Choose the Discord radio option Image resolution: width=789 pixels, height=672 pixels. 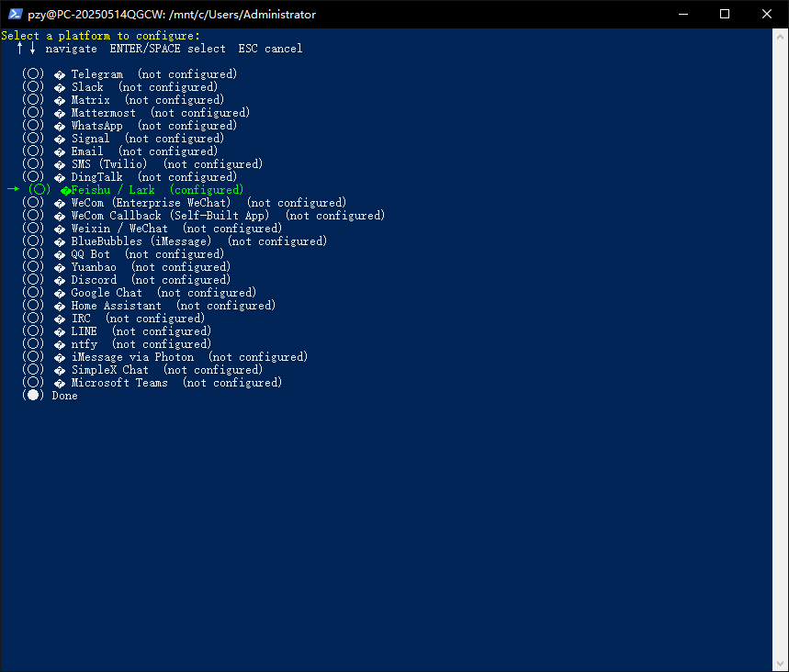(x=33, y=280)
